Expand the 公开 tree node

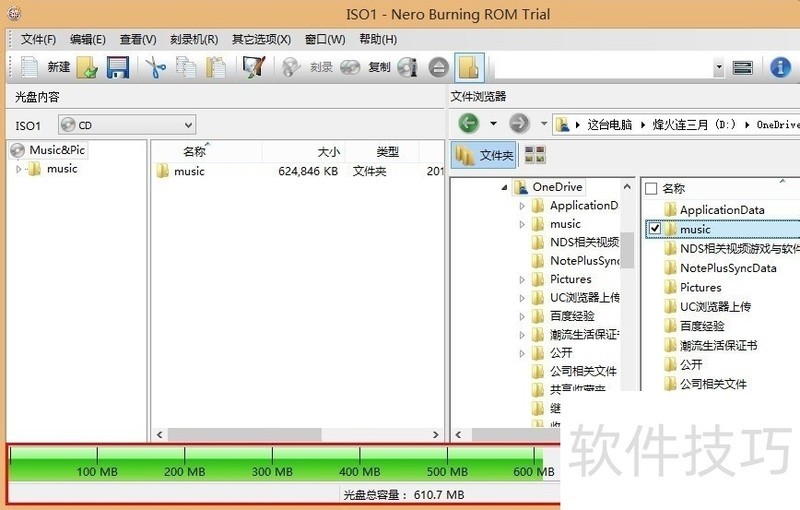pyautogui.click(x=521, y=353)
